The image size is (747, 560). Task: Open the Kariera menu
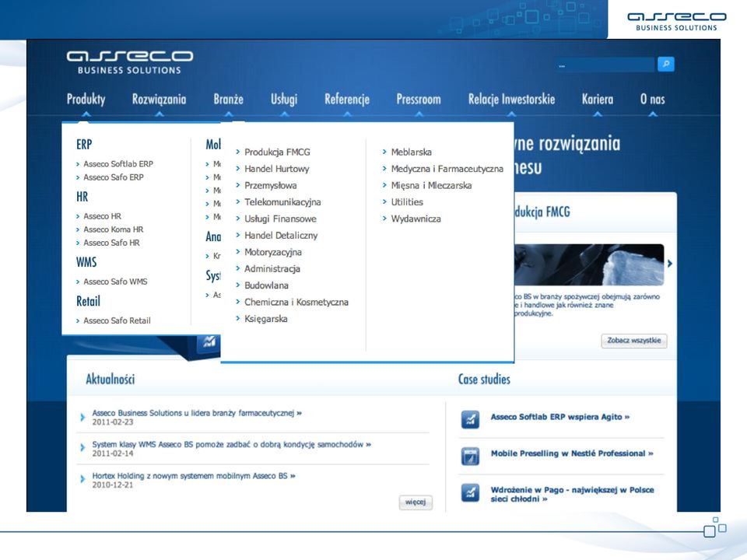coord(598,99)
